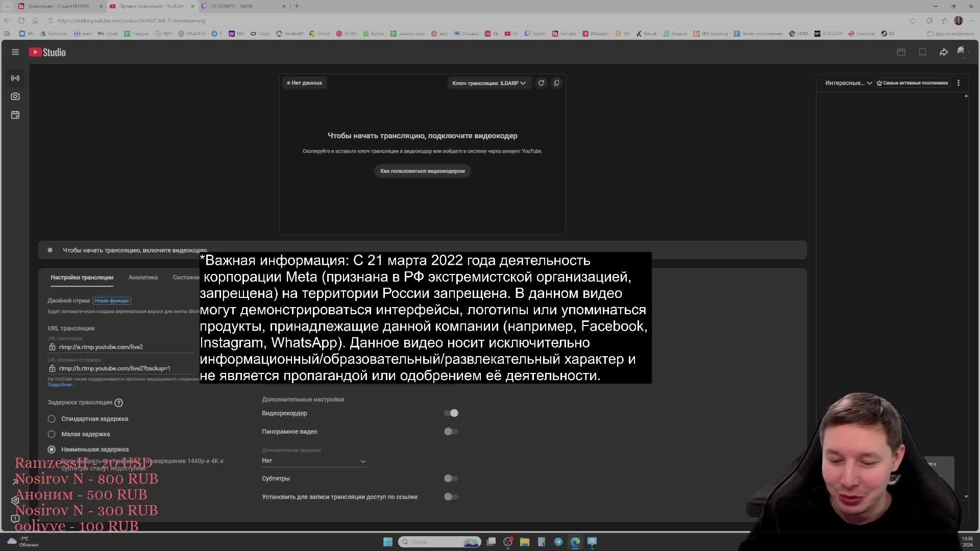Open the Manage calendar icon in sidebar
Viewport: 980px width, 551px height.
click(15, 115)
